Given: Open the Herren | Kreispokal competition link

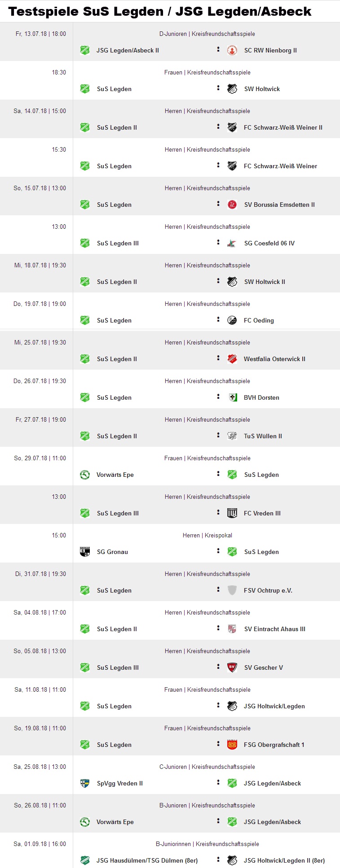Looking at the screenshot, I should click(x=208, y=535).
